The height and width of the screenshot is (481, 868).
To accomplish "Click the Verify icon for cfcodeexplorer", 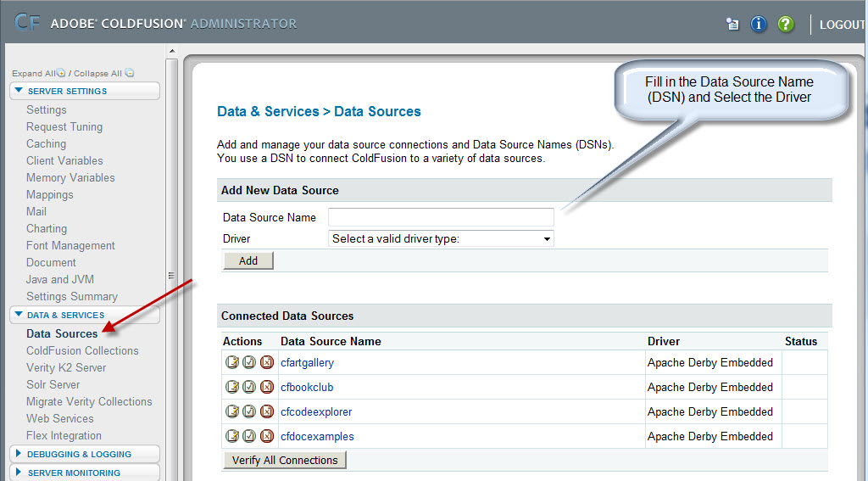I will (x=250, y=411).
